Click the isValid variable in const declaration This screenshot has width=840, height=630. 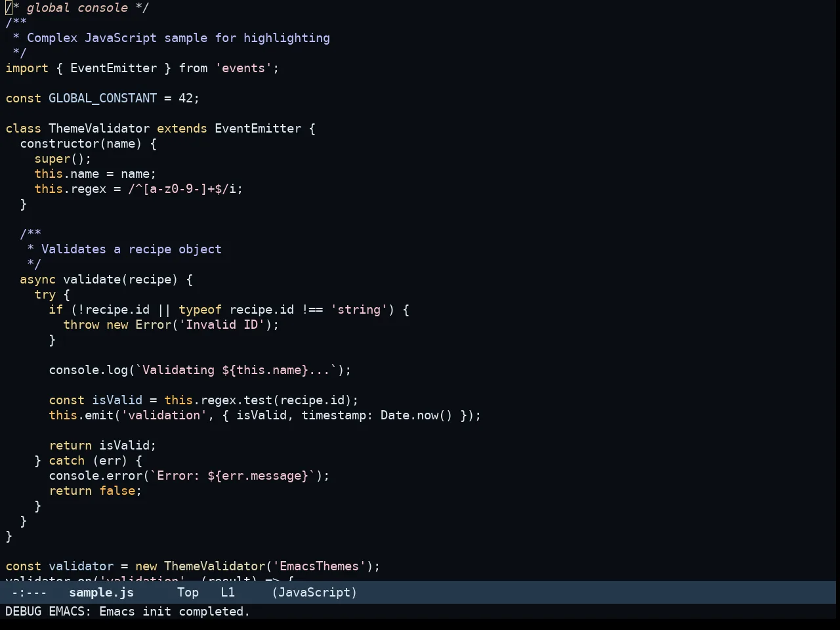click(117, 400)
